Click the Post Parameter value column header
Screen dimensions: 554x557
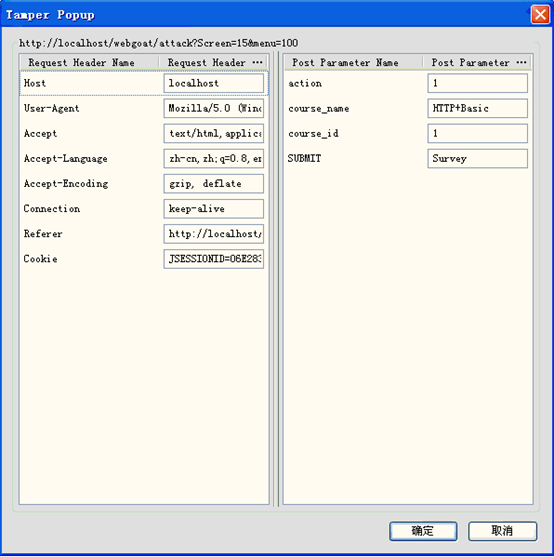pyautogui.click(x=477, y=63)
